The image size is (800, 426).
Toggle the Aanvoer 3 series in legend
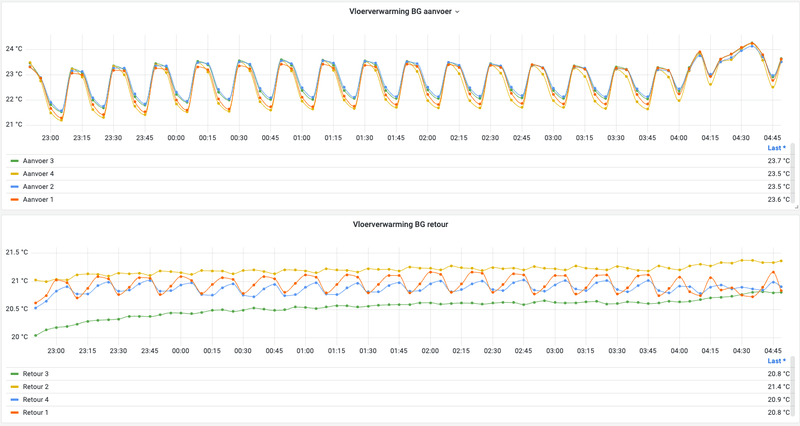(38, 161)
